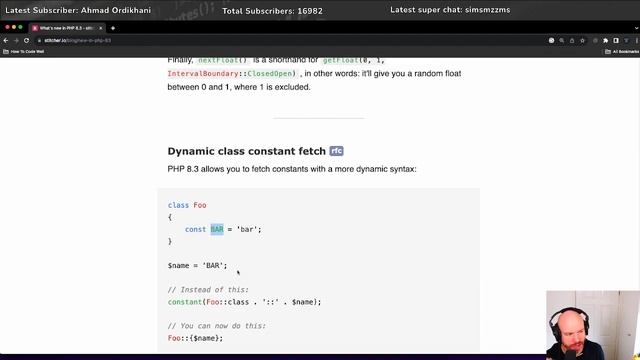Close the What's new in PHP 8.3 tab

pos(100,28)
